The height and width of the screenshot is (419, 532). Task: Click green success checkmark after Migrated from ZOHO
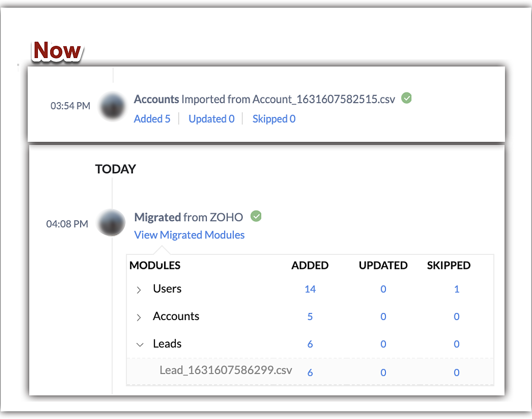click(256, 216)
